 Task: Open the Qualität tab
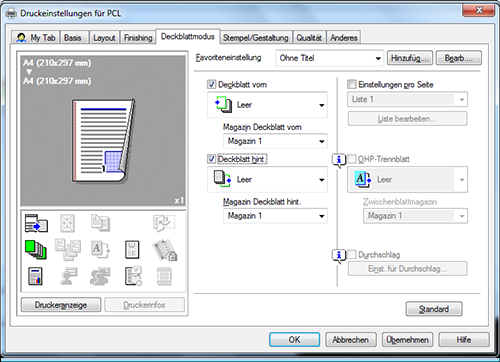point(309,38)
